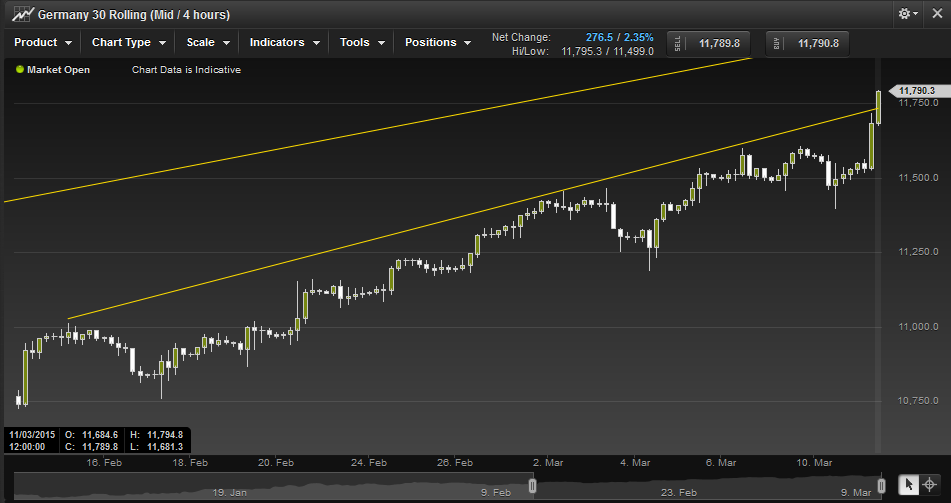Click the 10,750.0 price axis label

(918, 401)
